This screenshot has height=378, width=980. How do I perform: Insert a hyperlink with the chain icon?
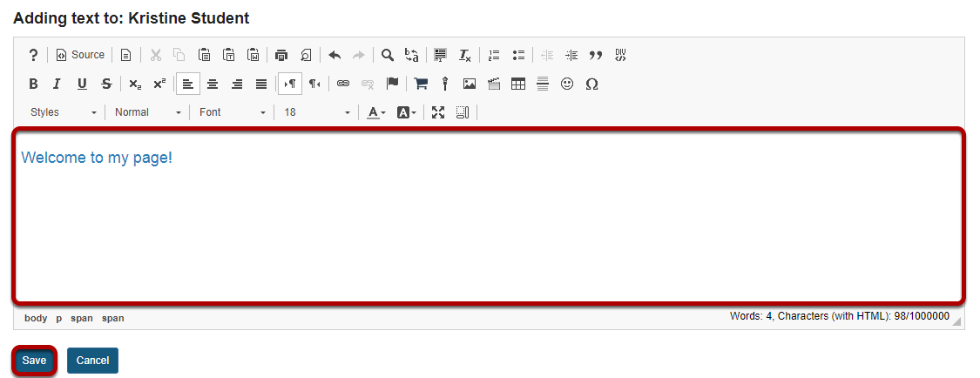tap(343, 84)
